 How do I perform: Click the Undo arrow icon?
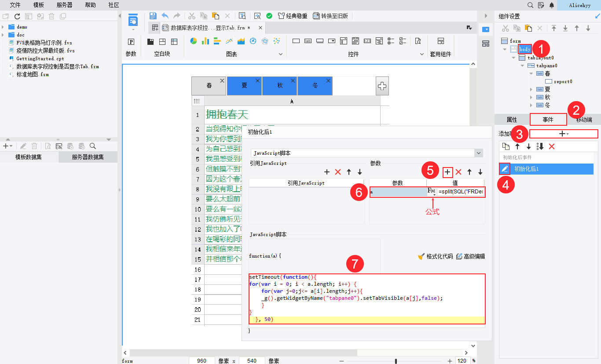click(x=165, y=16)
